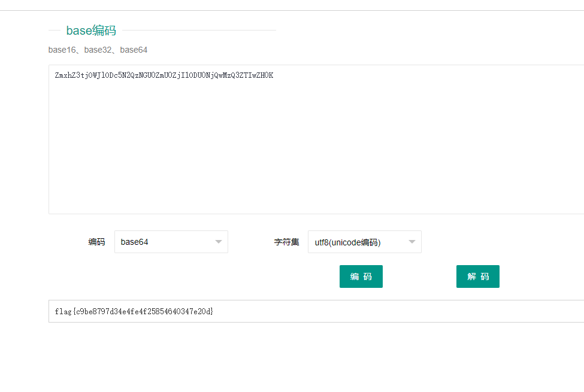This screenshot has height=392, width=584.
Task: Click the ZmxhZ3tj encoded string in the textarea
Action: (164, 75)
